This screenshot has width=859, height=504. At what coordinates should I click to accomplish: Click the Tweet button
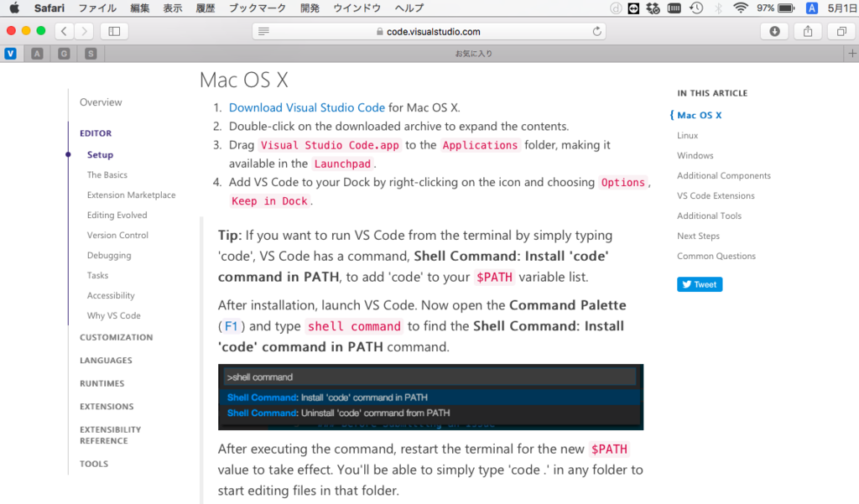700,284
